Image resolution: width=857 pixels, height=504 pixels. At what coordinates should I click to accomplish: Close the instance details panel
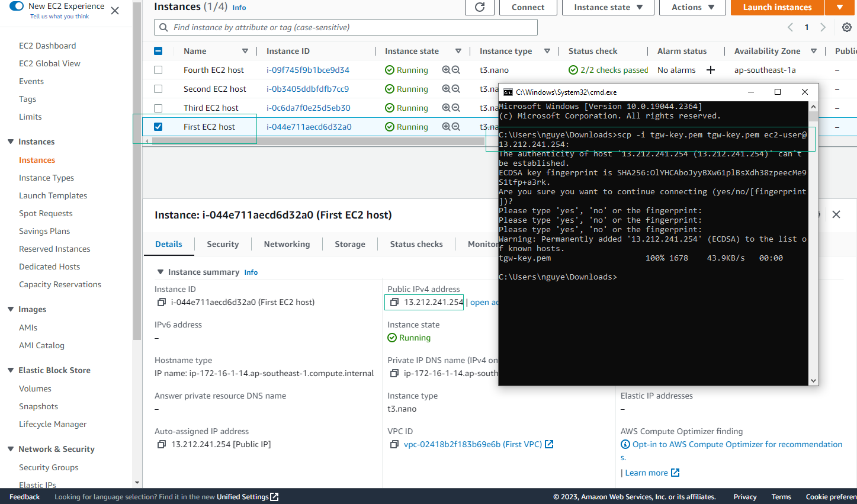(836, 214)
